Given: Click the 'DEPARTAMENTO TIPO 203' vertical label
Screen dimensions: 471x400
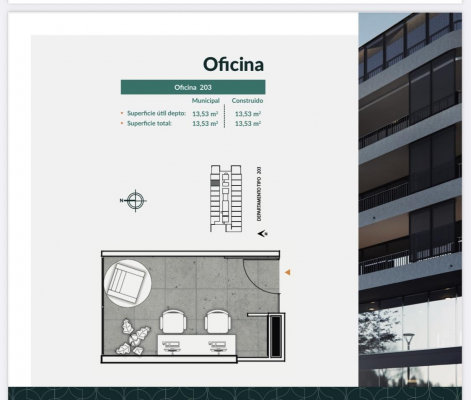Looking at the screenshot, I should pos(259,194).
